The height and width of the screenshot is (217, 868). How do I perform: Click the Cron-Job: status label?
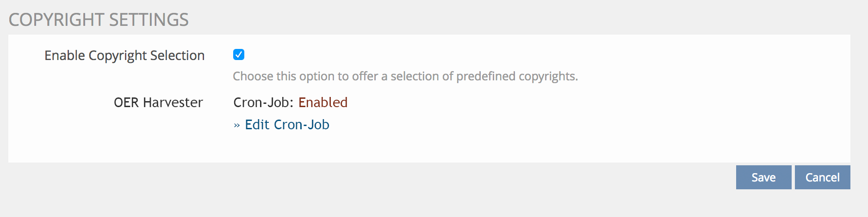coord(263,102)
